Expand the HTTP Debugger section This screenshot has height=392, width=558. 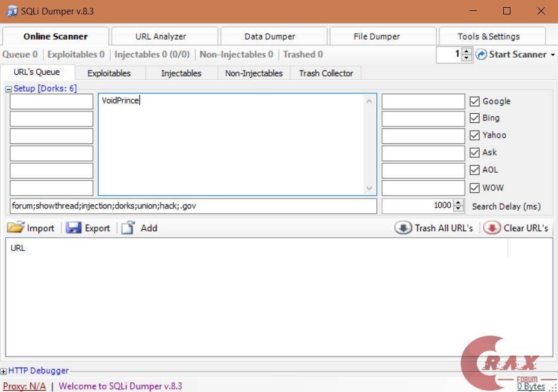tap(4, 372)
